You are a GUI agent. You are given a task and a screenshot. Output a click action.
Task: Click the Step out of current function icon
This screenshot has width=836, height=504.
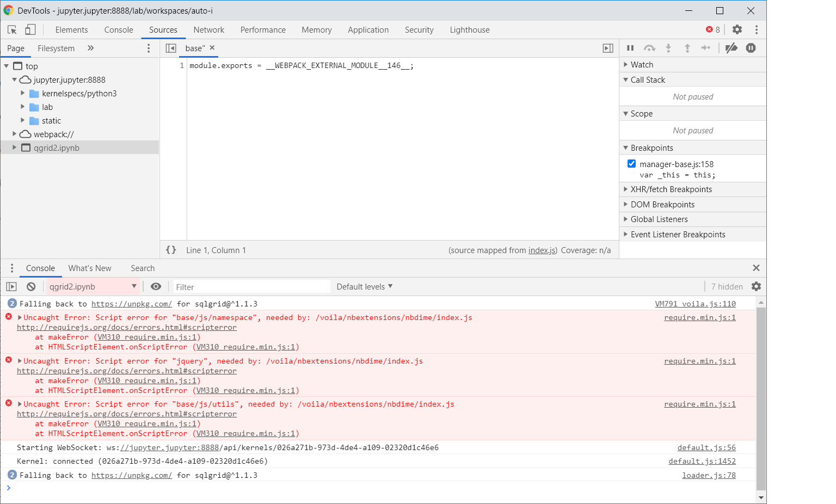pos(687,48)
